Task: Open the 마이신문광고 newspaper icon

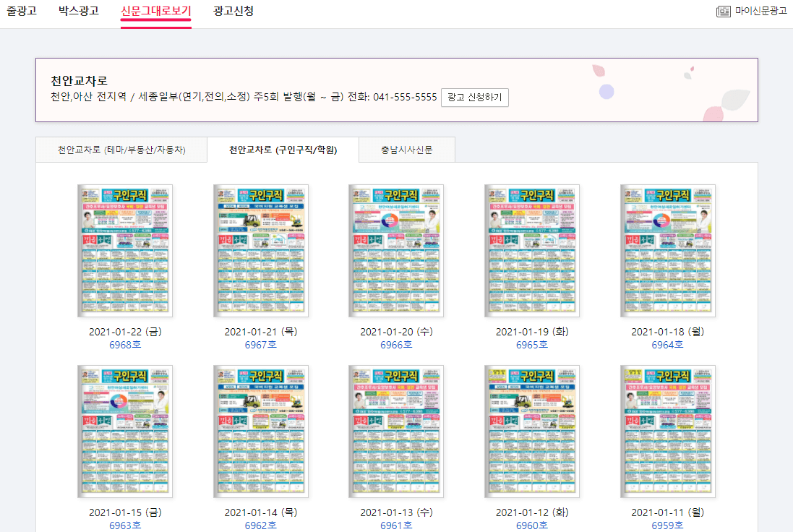Action: click(723, 11)
